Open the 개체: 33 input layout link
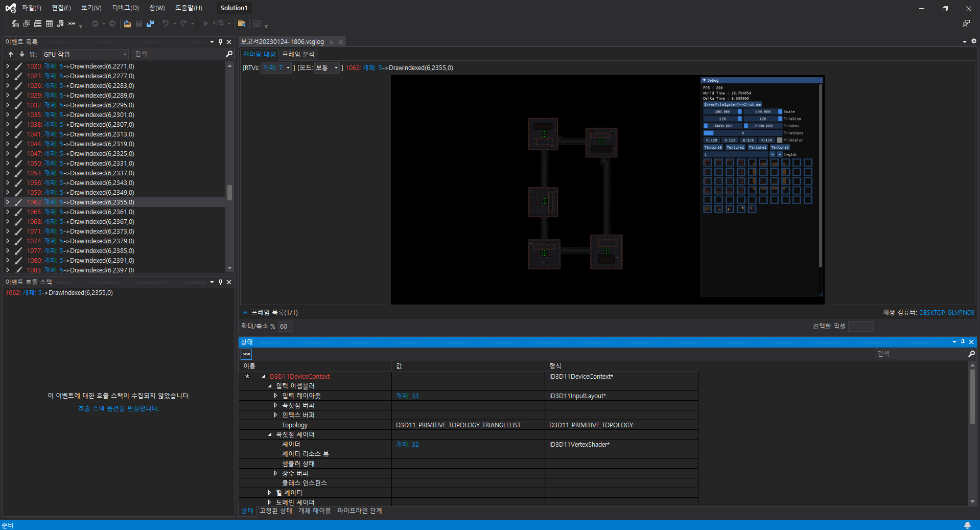Viewport: 980px width, 530px height. click(x=407, y=396)
